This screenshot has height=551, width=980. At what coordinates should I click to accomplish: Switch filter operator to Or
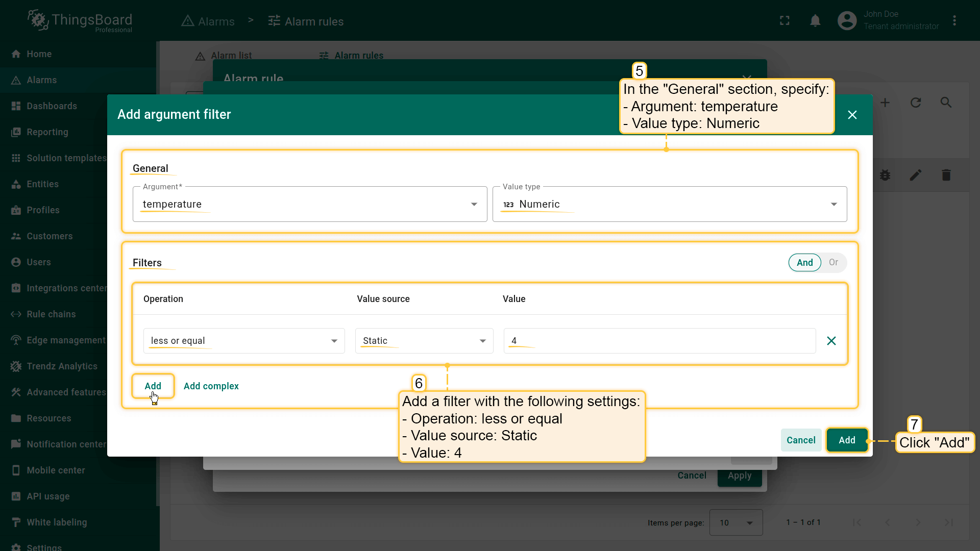[x=833, y=263]
